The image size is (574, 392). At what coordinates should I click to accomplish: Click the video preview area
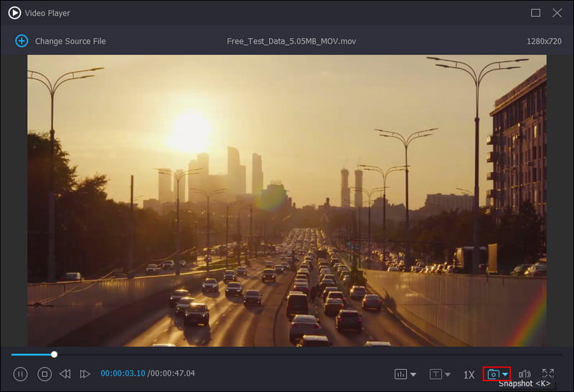[287, 201]
